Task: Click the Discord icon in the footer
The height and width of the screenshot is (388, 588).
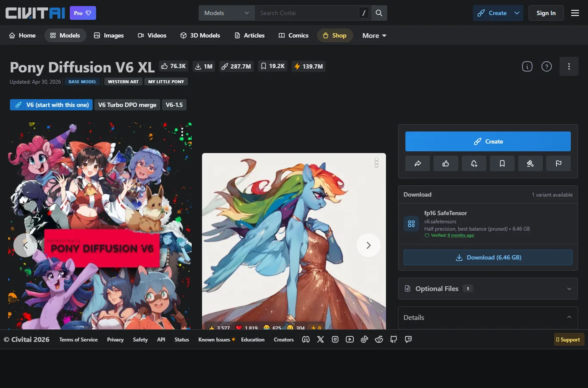Action: click(306, 339)
